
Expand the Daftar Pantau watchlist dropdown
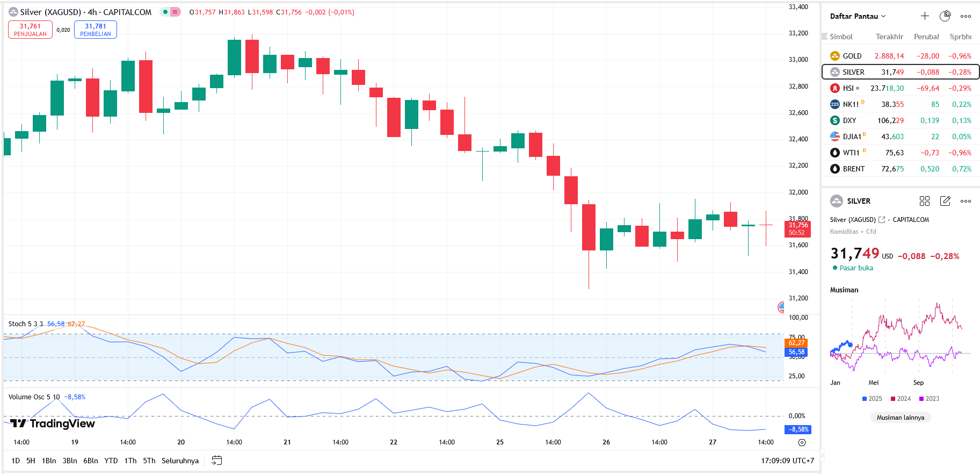pyautogui.click(x=858, y=16)
